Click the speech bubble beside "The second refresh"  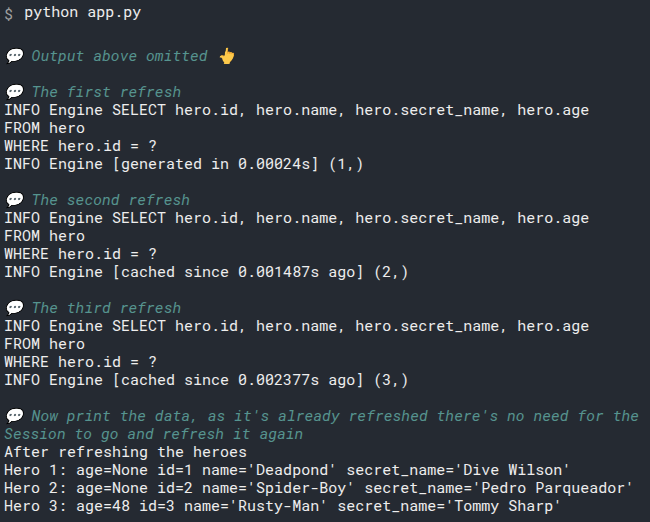pos(14,200)
